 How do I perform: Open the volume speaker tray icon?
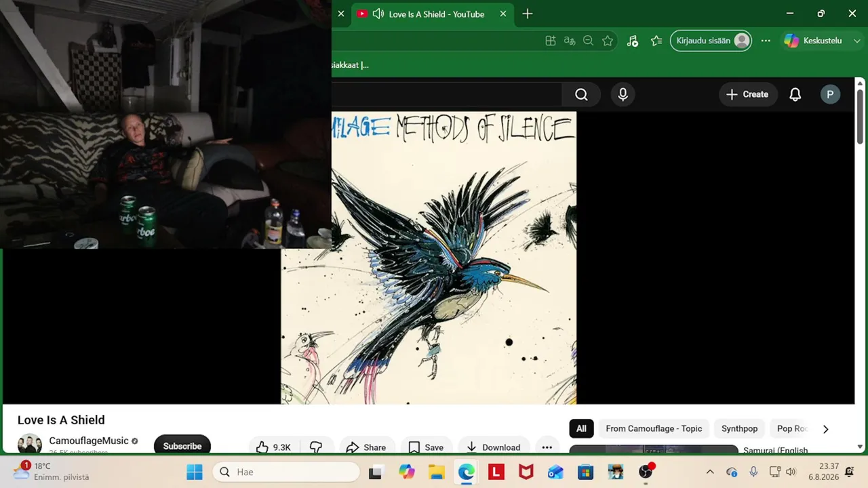(791, 472)
